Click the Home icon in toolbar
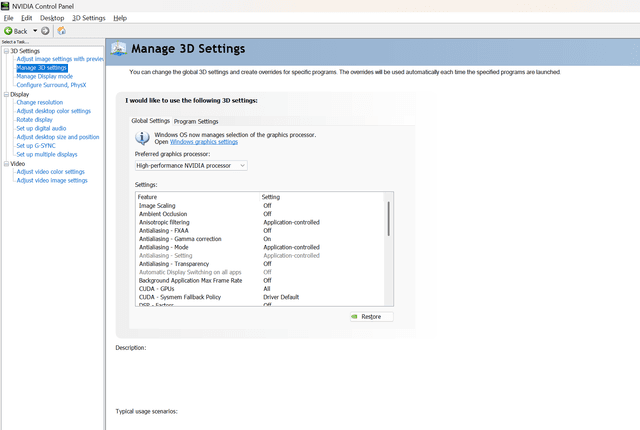640x430 pixels. click(x=62, y=31)
